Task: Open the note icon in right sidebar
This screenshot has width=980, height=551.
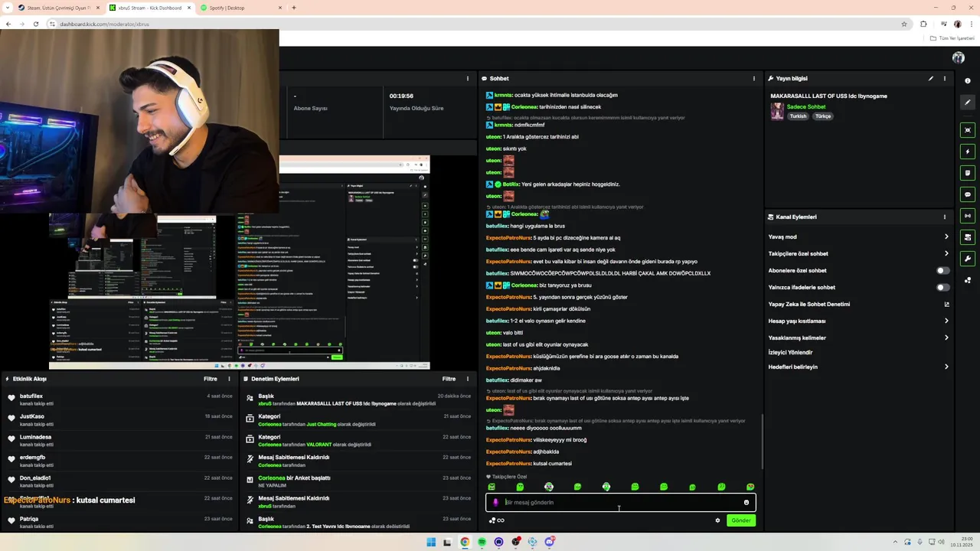Action: coord(968,173)
